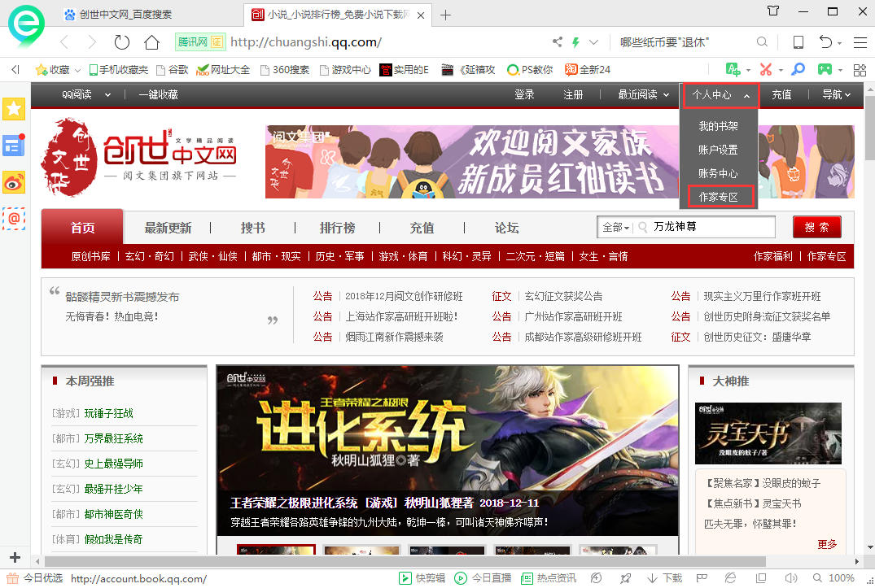Open 今日直播 in the status bar
The image size is (875, 588).
point(484,577)
